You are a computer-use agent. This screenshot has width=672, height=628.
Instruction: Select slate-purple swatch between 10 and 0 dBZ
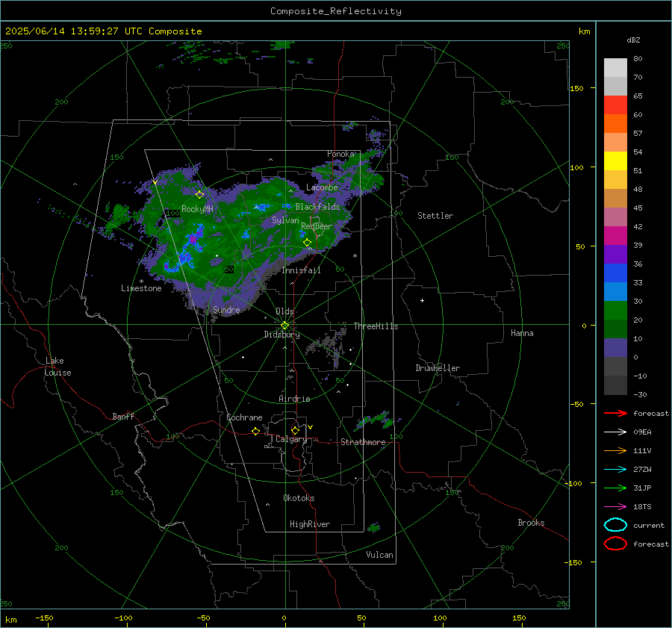tap(615, 347)
